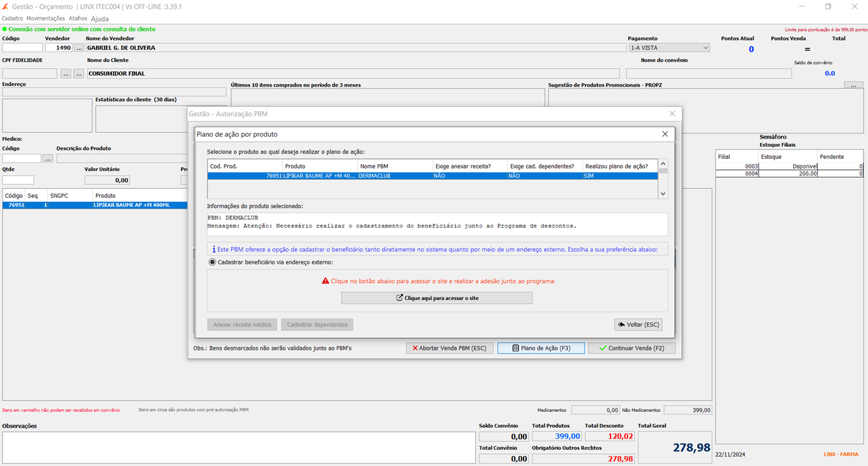Minimize the Gestão - Orçamento window
This screenshot has width=868, height=466.
(x=801, y=6)
